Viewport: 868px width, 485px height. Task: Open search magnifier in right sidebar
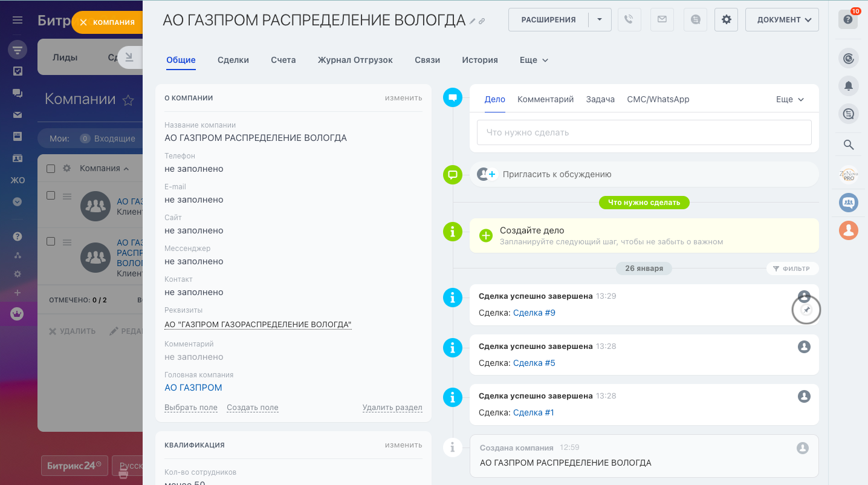click(848, 145)
